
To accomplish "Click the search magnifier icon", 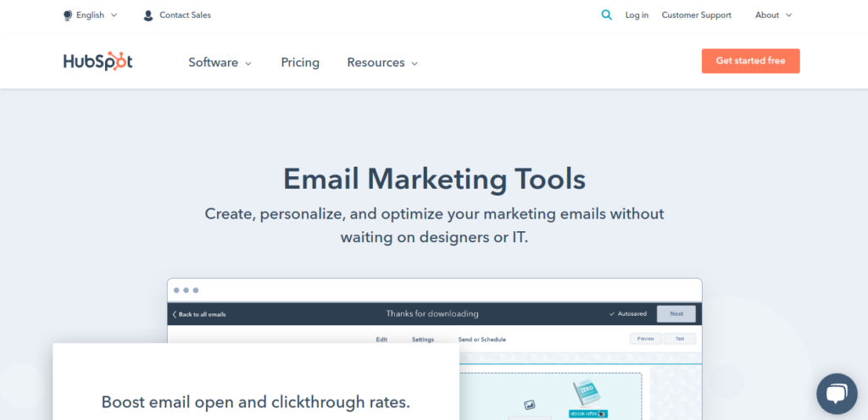I will click(x=607, y=15).
